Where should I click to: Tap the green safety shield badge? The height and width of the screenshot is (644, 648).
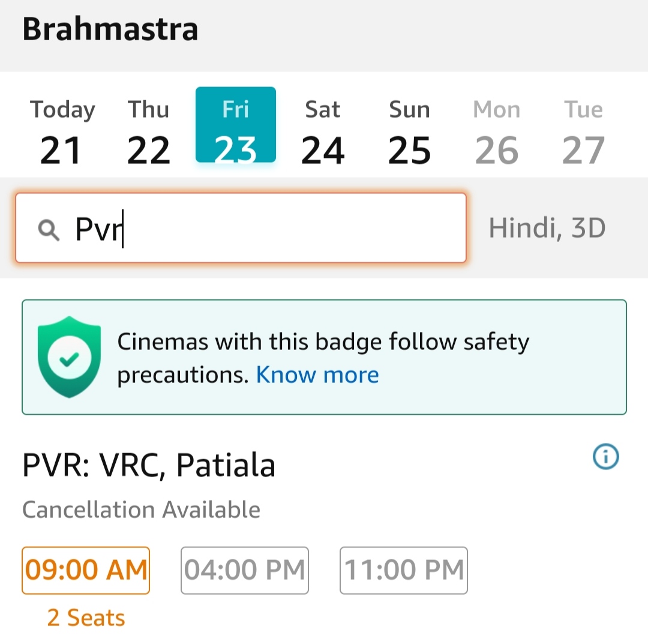point(69,357)
